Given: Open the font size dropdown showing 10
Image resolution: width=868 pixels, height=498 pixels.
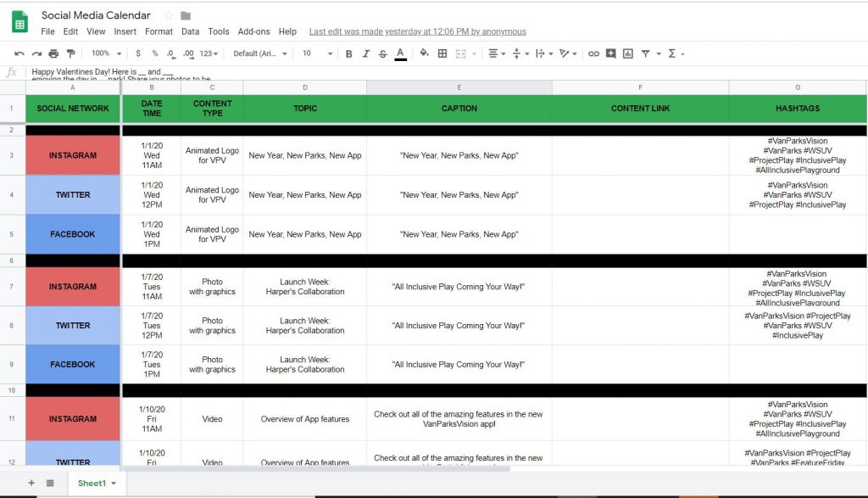Looking at the screenshot, I should coord(315,53).
